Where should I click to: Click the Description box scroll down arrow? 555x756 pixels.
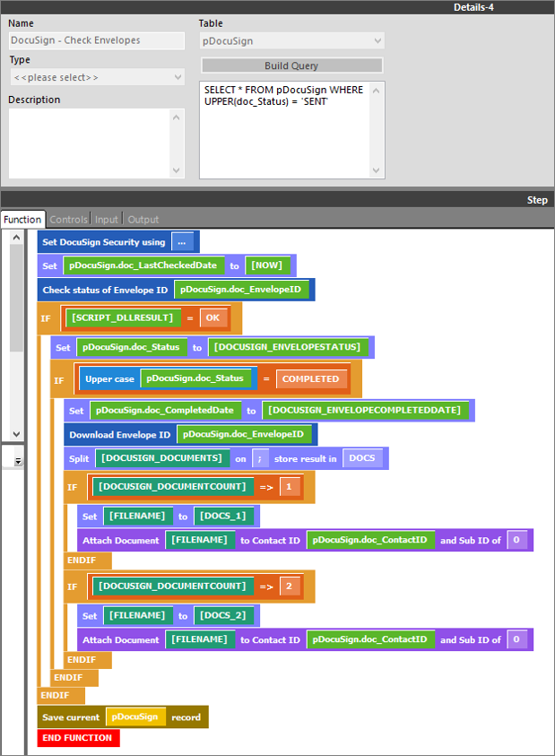[177, 170]
